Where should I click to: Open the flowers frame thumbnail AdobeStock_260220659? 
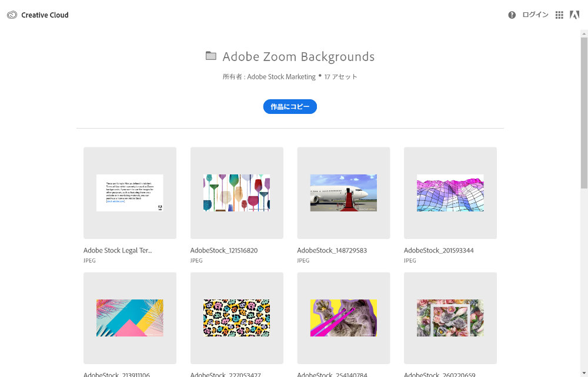click(x=450, y=318)
